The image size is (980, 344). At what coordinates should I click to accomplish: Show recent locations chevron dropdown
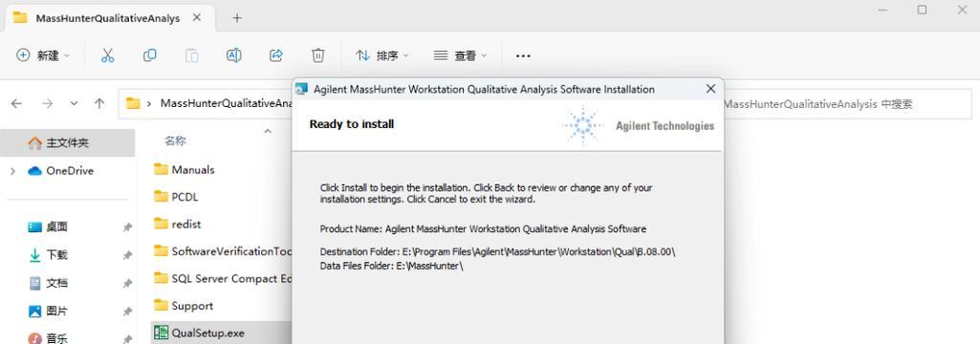[74, 103]
